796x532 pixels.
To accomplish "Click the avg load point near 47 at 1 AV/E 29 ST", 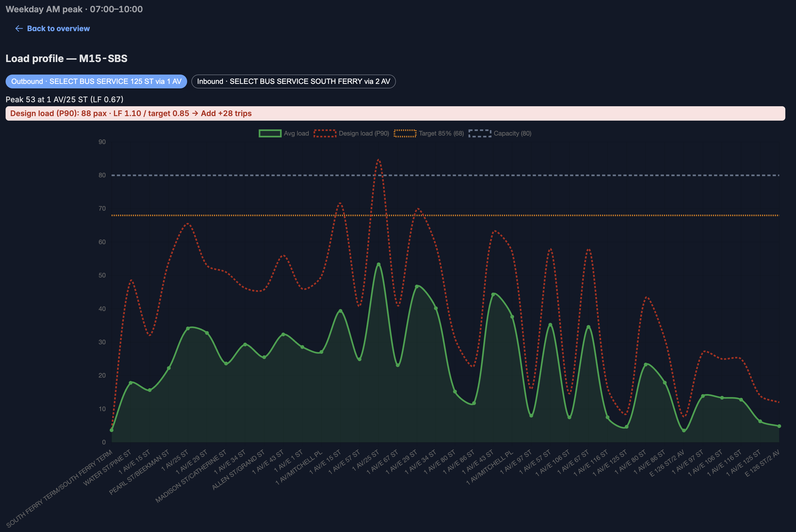I will coord(417,287).
